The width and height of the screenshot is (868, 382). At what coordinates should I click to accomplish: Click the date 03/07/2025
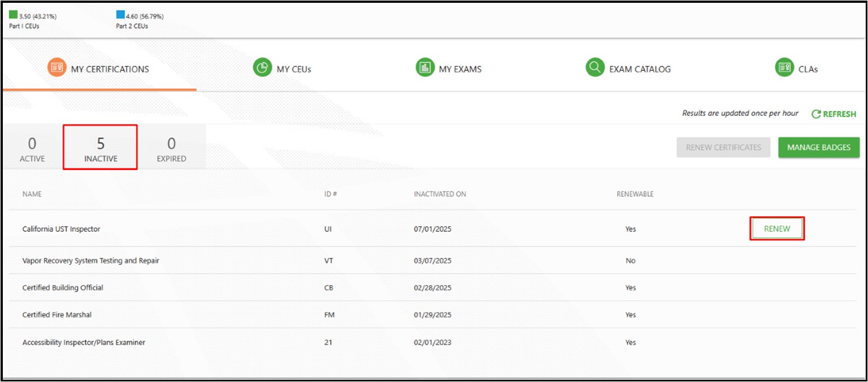433,261
